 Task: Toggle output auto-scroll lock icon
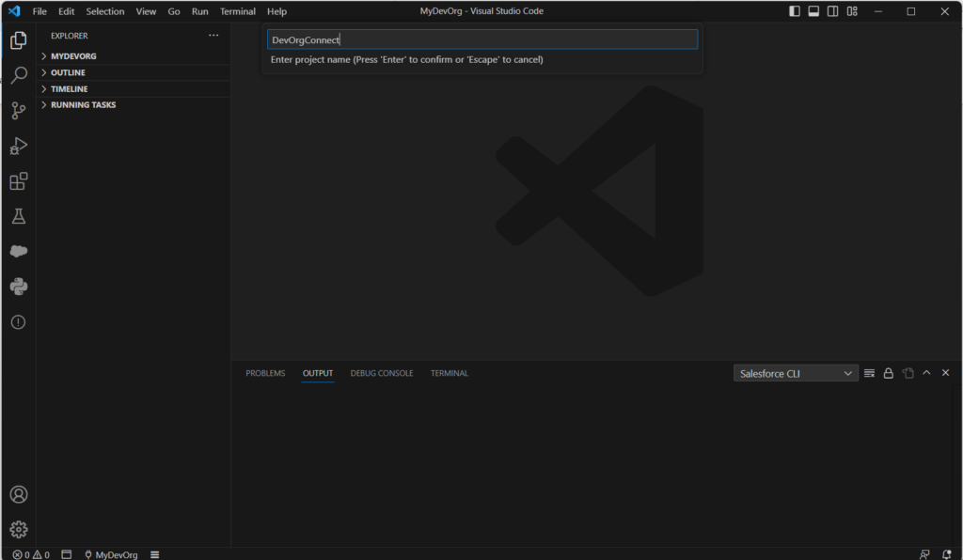point(888,373)
